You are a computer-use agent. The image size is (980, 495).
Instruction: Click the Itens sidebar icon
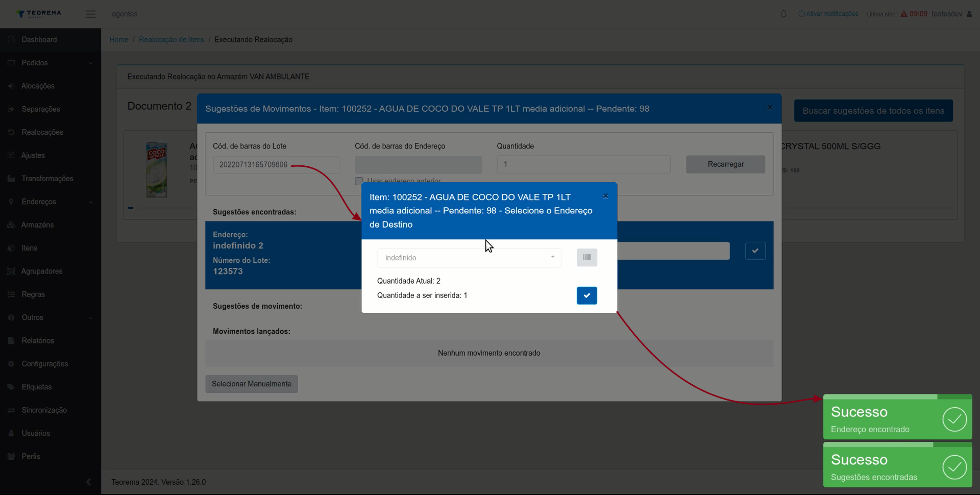(x=11, y=248)
